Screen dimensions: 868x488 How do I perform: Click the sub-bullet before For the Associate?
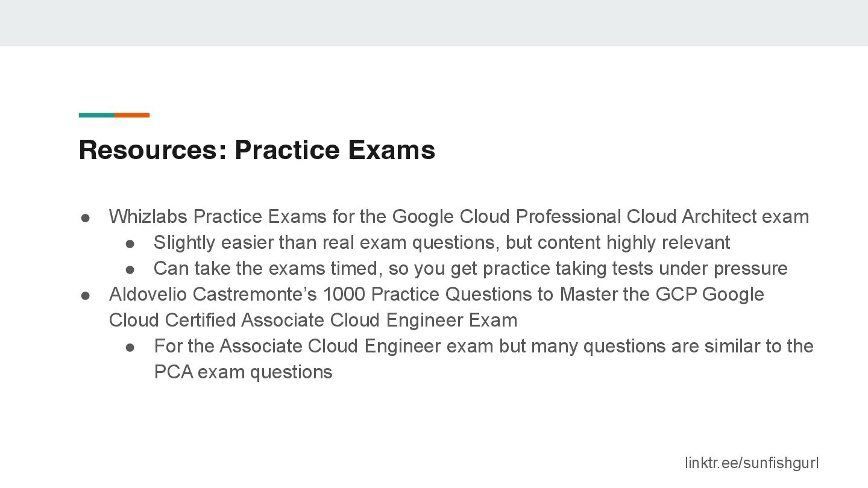pyautogui.click(x=130, y=347)
